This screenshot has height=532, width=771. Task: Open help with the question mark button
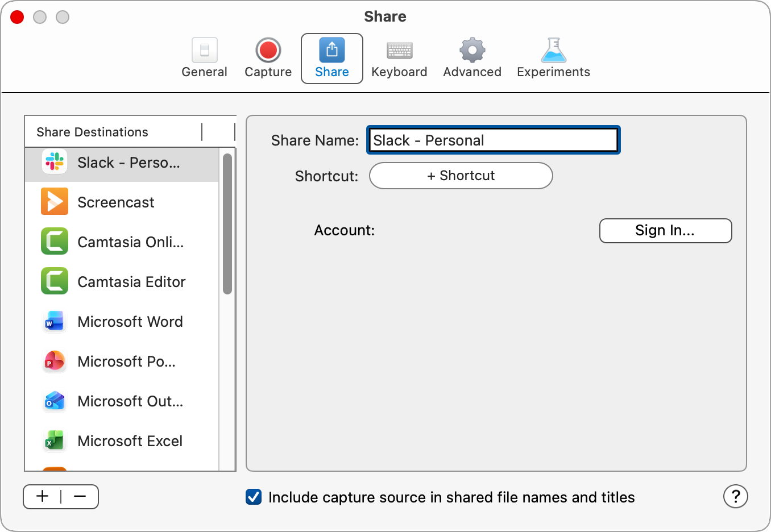735,497
